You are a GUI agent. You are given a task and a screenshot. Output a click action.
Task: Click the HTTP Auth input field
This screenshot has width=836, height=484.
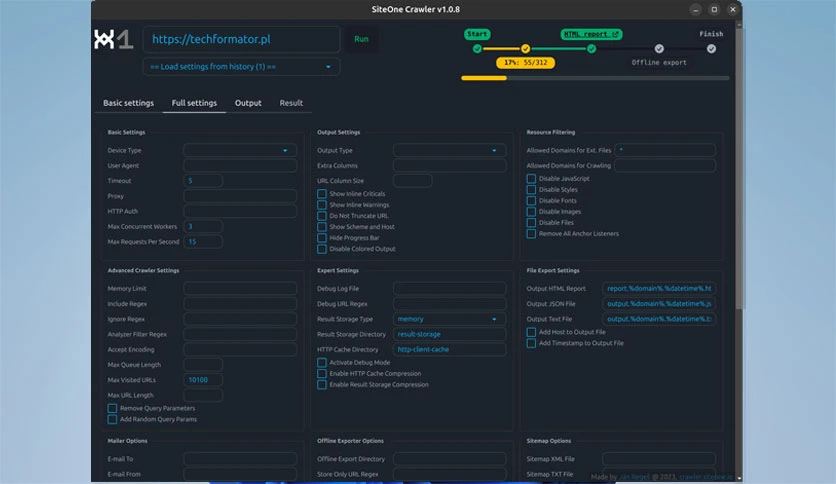tap(240, 211)
